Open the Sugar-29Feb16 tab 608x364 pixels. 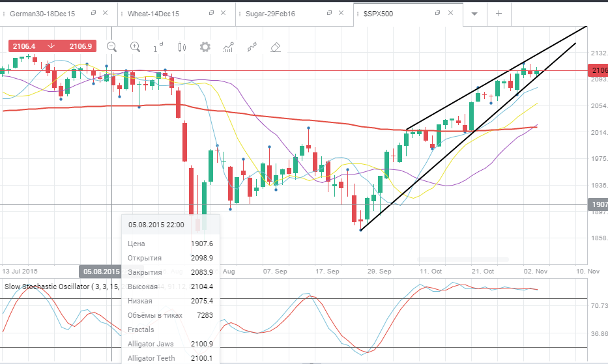click(270, 14)
